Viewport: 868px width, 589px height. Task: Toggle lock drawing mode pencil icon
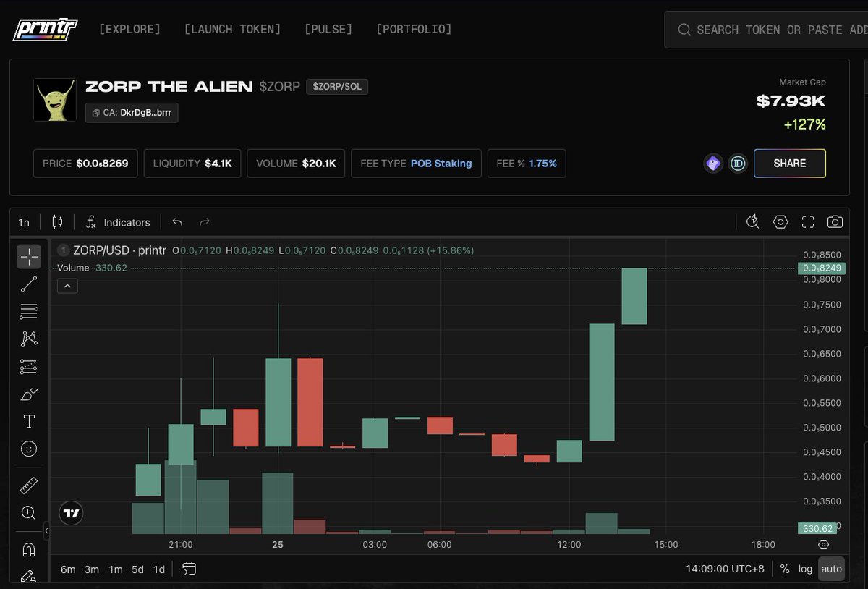tap(29, 577)
